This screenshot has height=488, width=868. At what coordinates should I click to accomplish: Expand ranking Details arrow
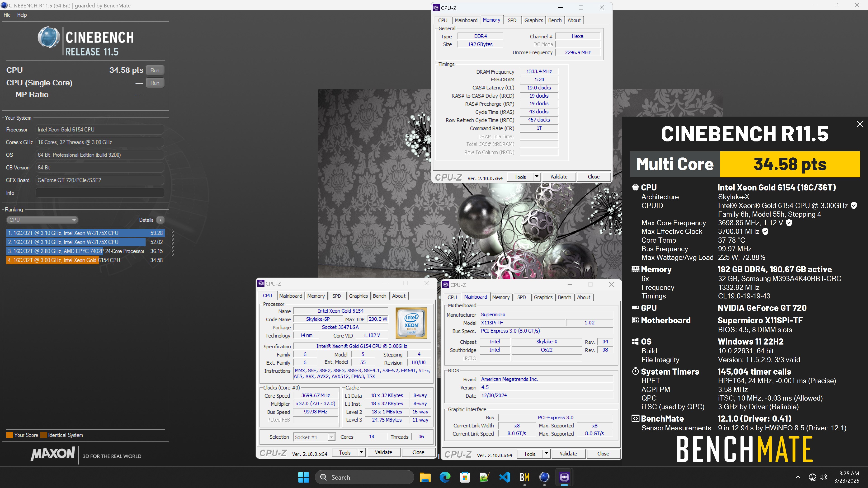pyautogui.click(x=160, y=220)
